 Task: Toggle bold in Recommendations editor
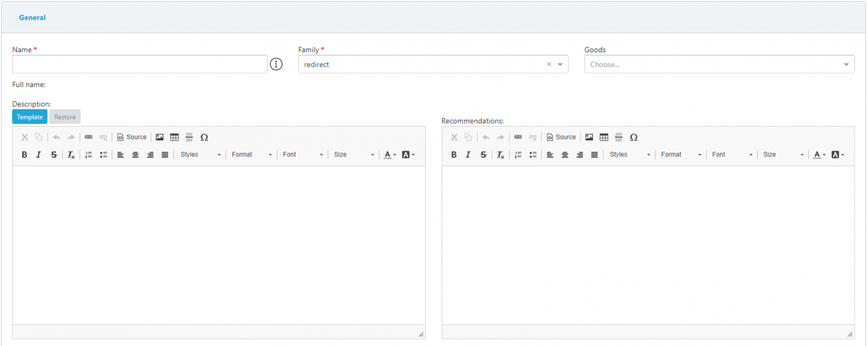(454, 155)
